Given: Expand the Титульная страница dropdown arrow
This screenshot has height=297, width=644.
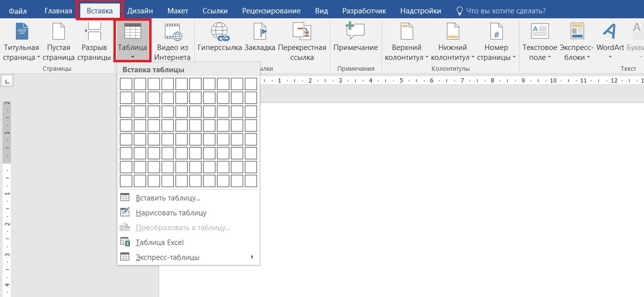Looking at the screenshot, I should (x=39, y=57).
